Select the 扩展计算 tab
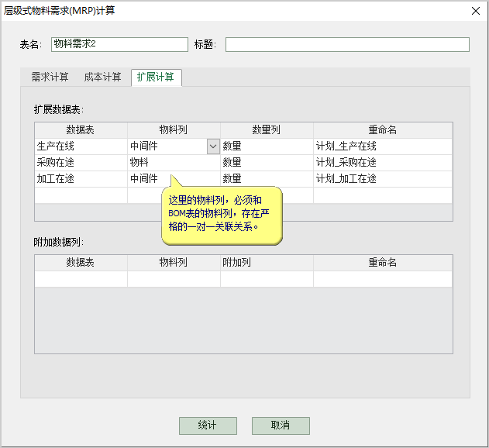The image size is (489, 448). (x=156, y=78)
